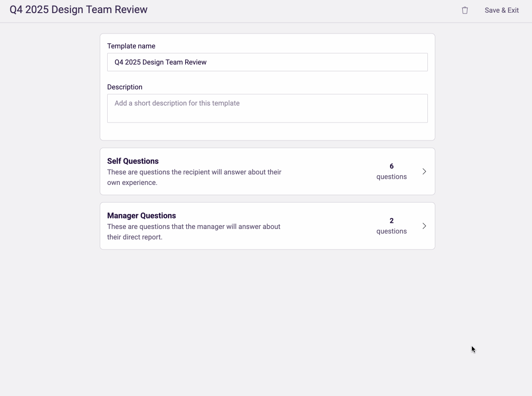The width and height of the screenshot is (532, 396).
Task: Click the Self Questions explanatory text
Action: pyautogui.click(x=194, y=178)
